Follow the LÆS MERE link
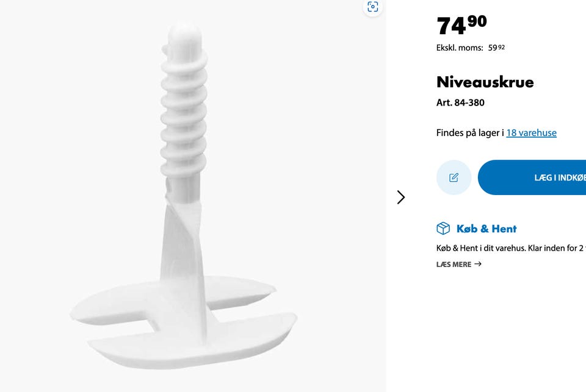 tap(454, 264)
